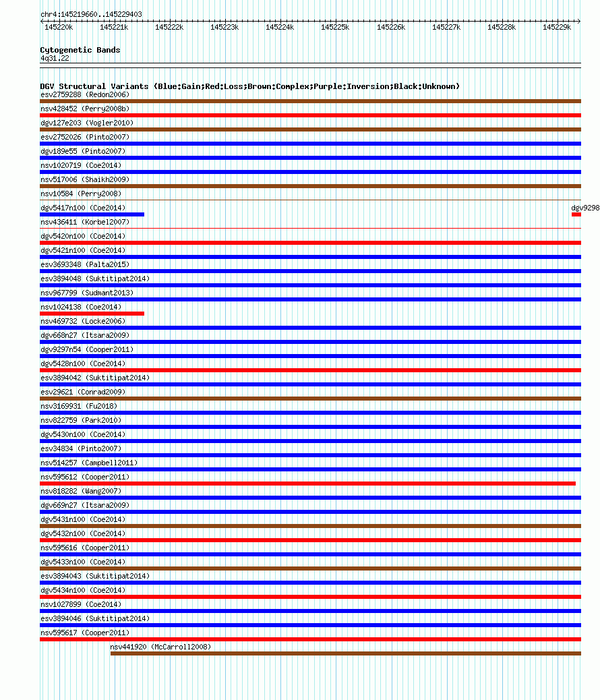Click esv3894046 (Suktitipat2014) label
This screenshot has height=700, width=600.
tap(95, 619)
